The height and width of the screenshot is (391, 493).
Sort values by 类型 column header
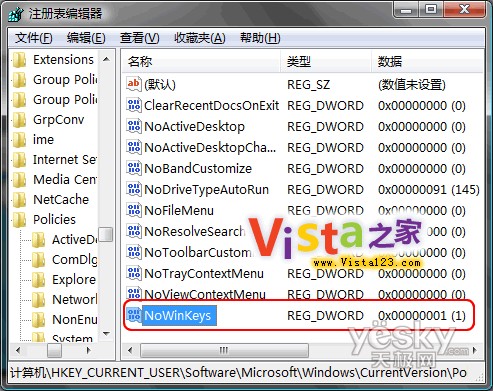click(326, 62)
